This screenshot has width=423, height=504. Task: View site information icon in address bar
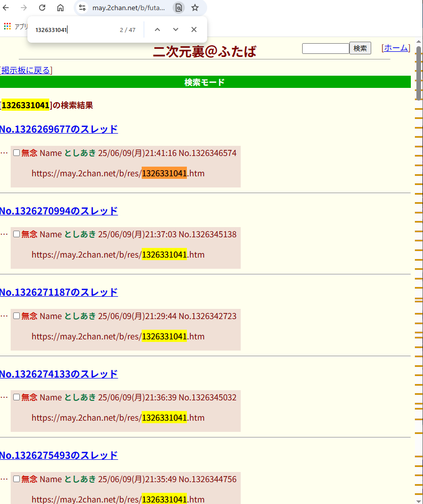point(82,8)
